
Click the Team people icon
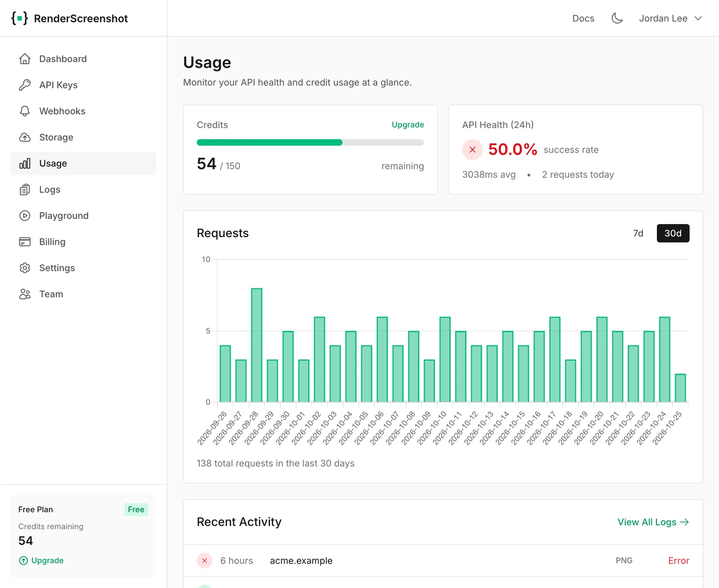click(25, 294)
